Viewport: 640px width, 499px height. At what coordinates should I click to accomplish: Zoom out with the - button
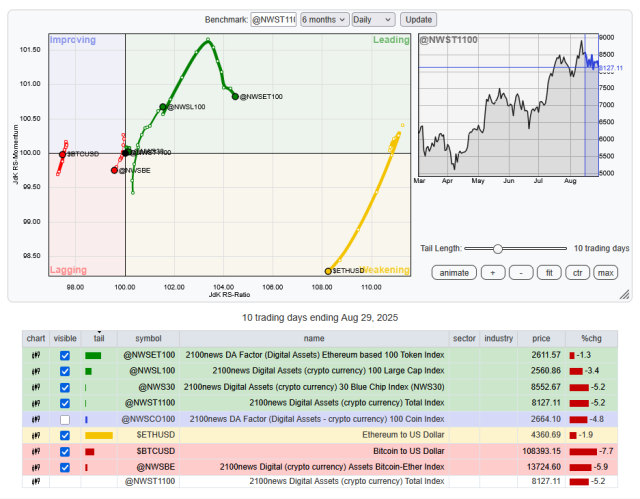(521, 273)
